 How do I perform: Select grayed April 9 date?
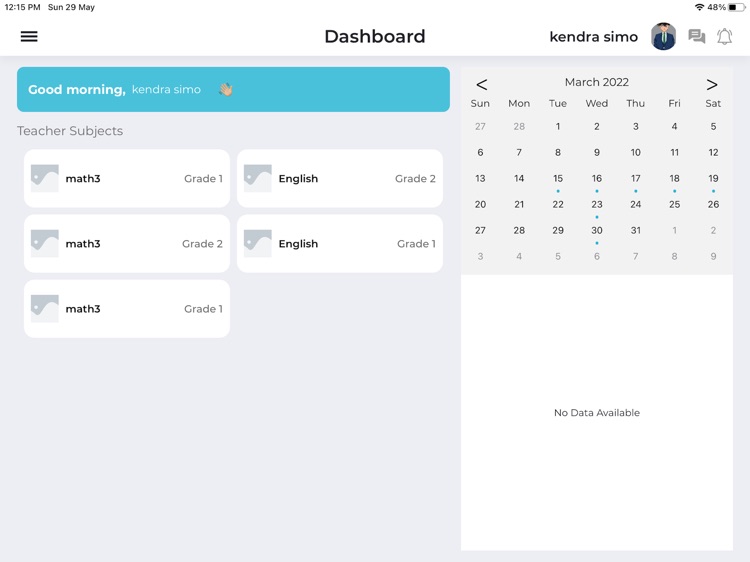pyautogui.click(x=713, y=256)
